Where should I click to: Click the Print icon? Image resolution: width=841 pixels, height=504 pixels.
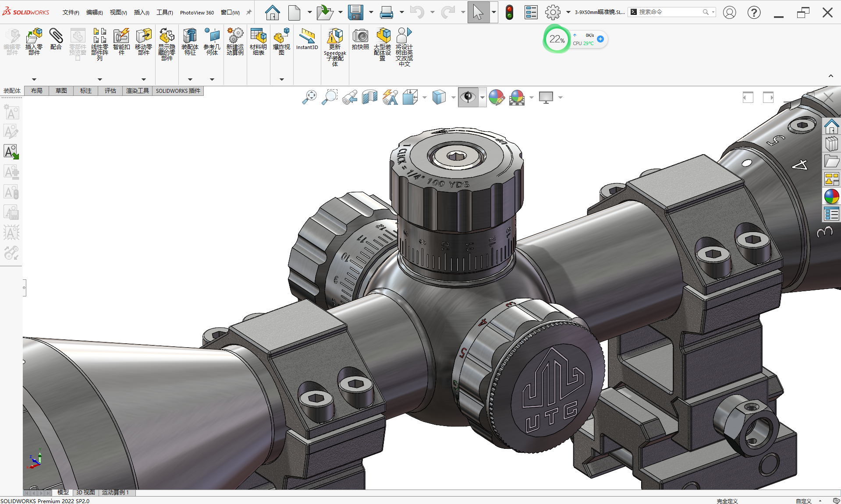[x=386, y=12]
